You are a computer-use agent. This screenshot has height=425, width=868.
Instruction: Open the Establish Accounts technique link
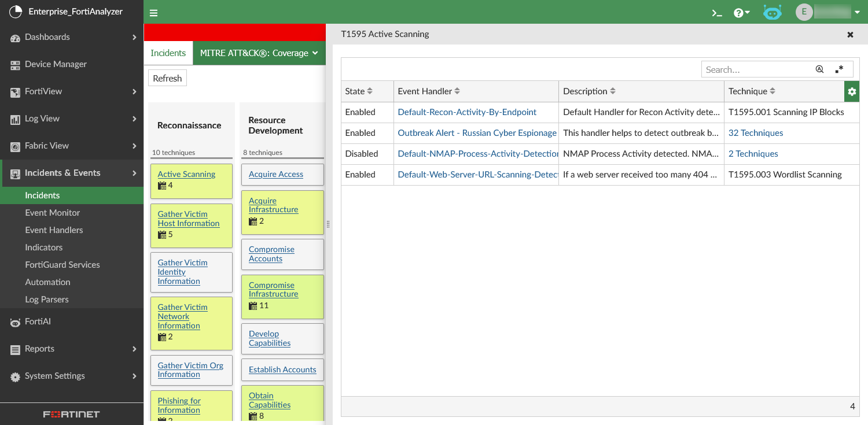tap(282, 369)
